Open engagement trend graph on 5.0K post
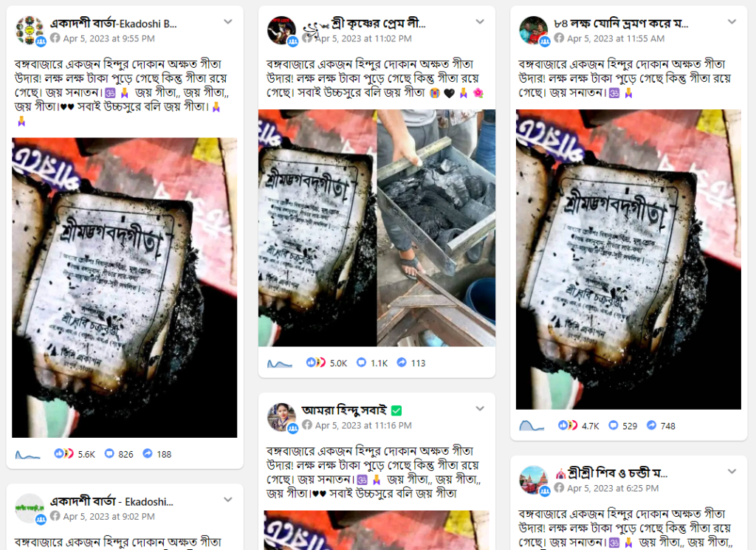 point(280,363)
